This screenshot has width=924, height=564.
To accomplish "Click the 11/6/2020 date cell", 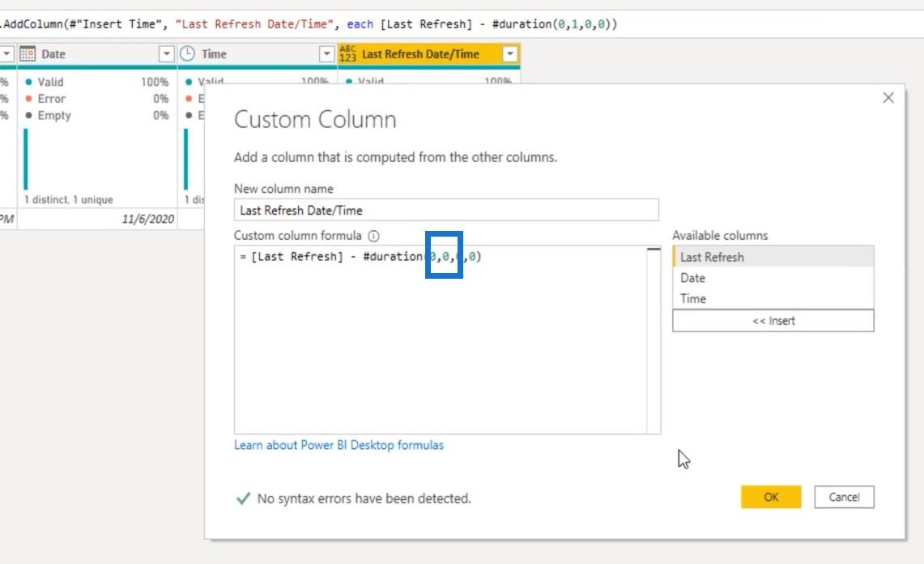I will pyautogui.click(x=97, y=219).
